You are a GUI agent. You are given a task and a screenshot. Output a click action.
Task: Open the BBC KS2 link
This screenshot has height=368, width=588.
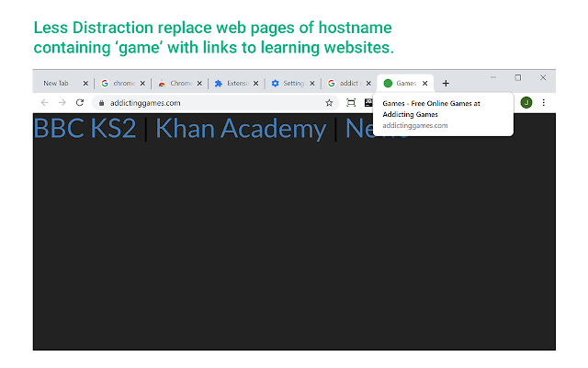(x=85, y=129)
